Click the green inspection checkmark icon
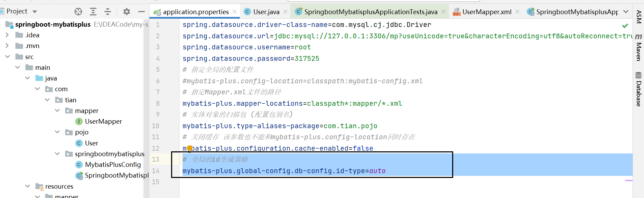 pos(625,26)
